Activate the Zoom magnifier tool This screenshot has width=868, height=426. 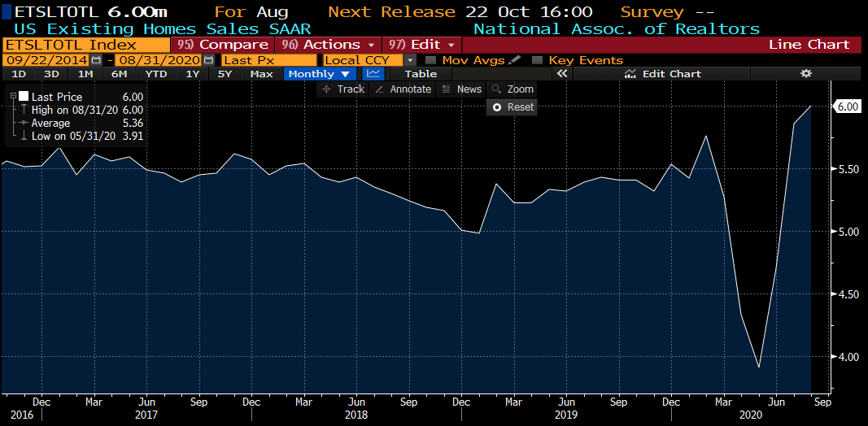tap(512, 89)
